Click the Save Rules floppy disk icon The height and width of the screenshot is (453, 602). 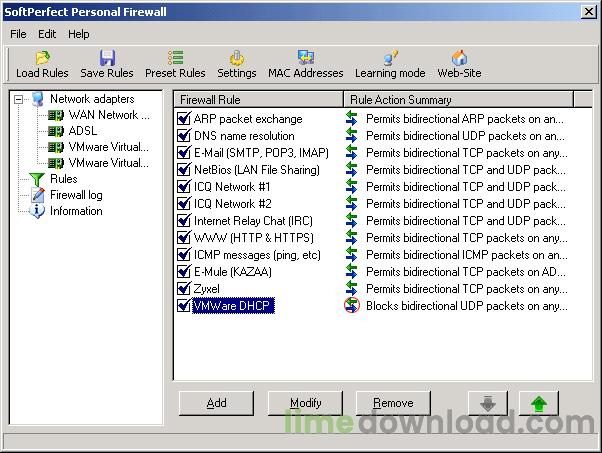[107, 58]
